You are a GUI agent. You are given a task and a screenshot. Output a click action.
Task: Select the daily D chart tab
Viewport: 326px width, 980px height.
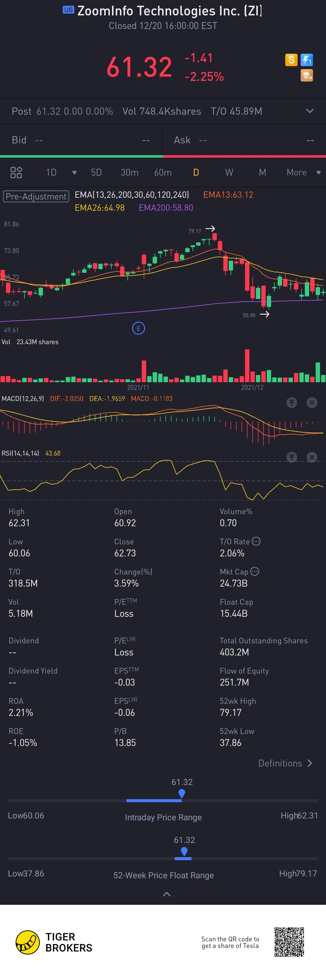tap(196, 172)
